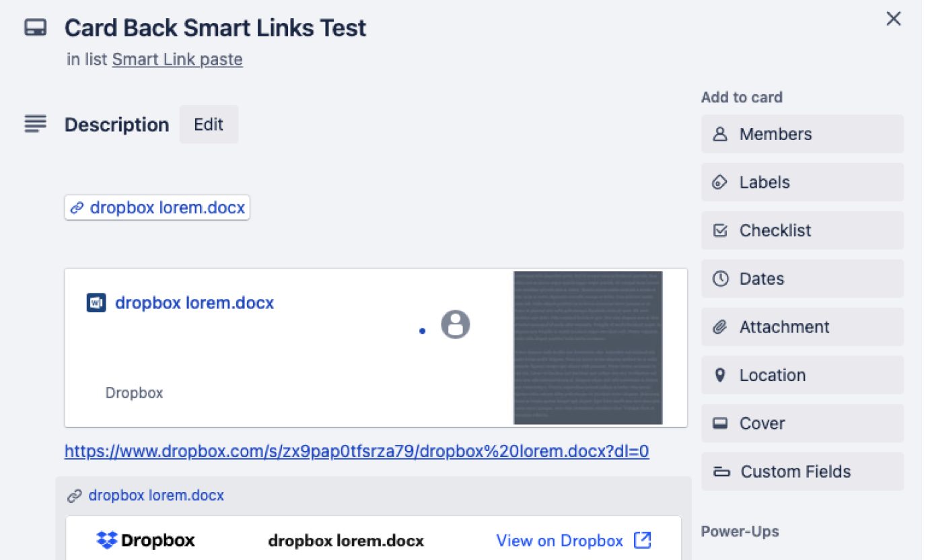The height and width of the screenshot is (560, 926).
Task: Click View on Dropbox
Action: (559, 540)
